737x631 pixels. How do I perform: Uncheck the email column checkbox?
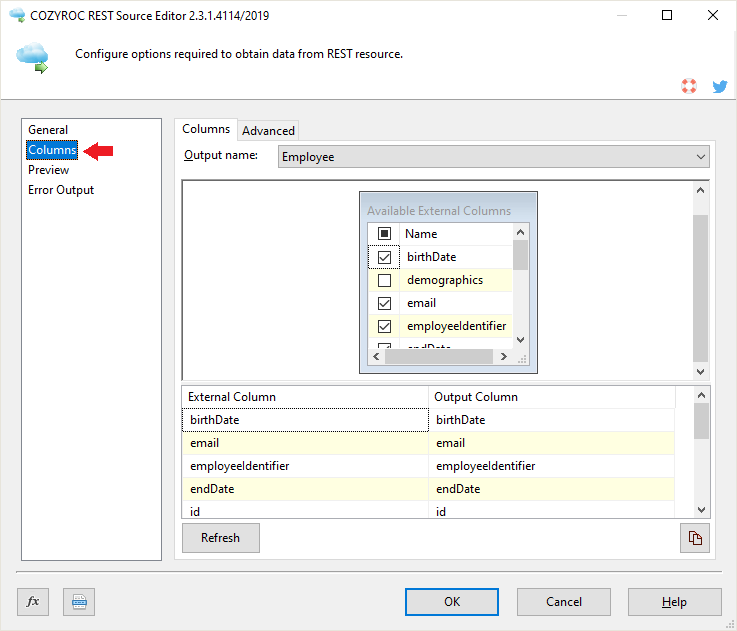(385, 303)
